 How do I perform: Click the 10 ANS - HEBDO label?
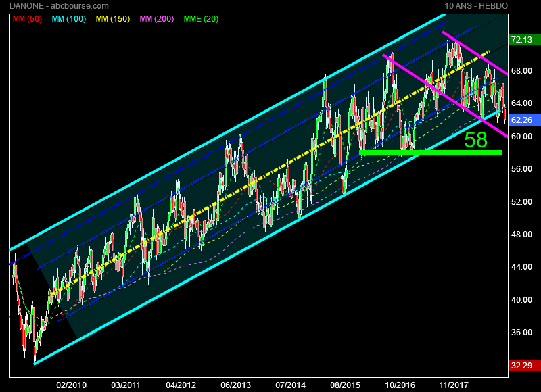point(476,6)
